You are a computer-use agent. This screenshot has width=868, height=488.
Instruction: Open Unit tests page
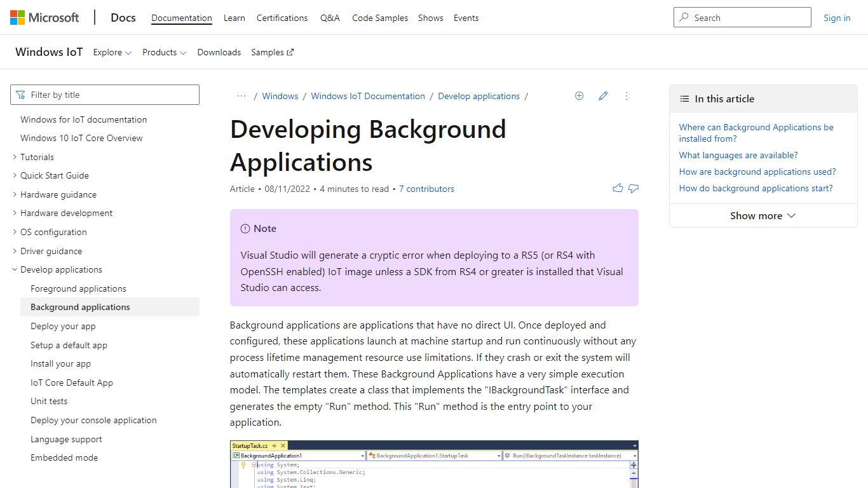[49, 401]
